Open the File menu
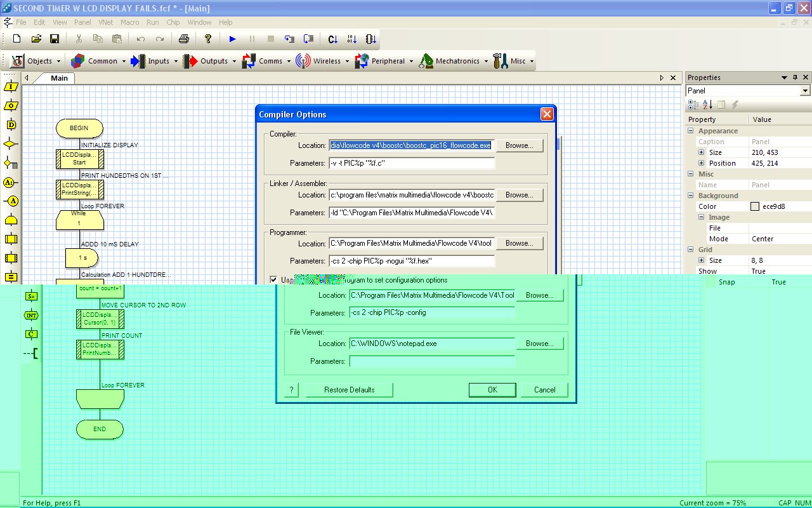This screenshot has height=508, width=812. 21,22
